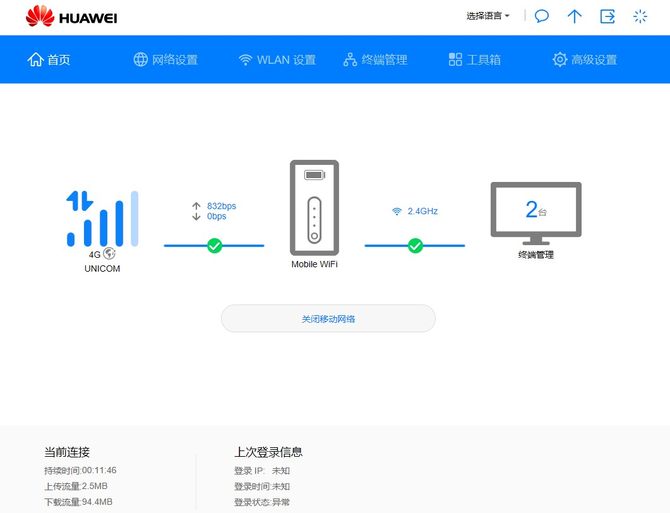Click the 终端管理 label under monitor
Screen dimensions: 670x513
coord(536,255)
